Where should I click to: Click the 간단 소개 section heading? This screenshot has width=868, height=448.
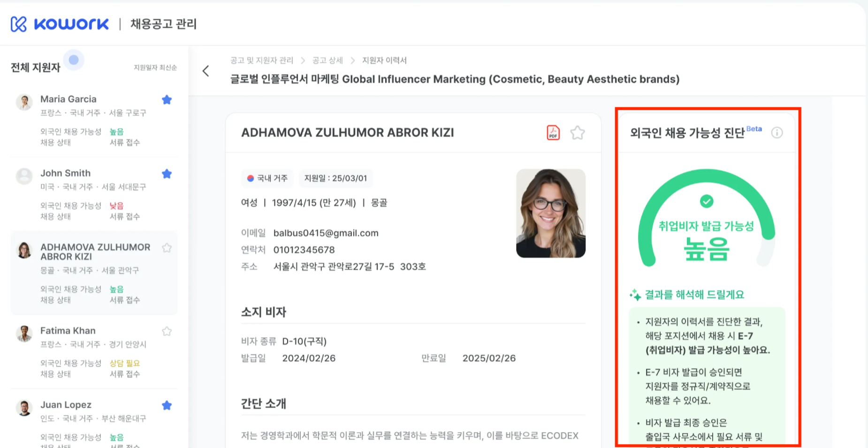(264, 403)
